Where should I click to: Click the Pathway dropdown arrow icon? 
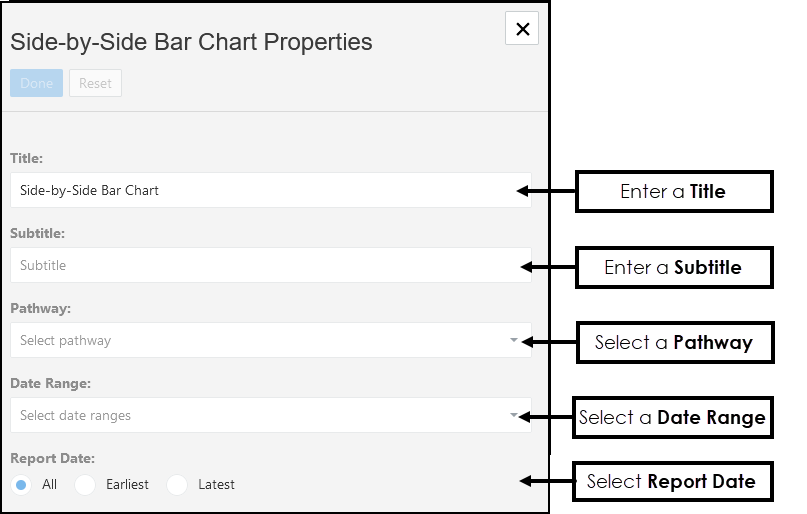pos(514,340)
